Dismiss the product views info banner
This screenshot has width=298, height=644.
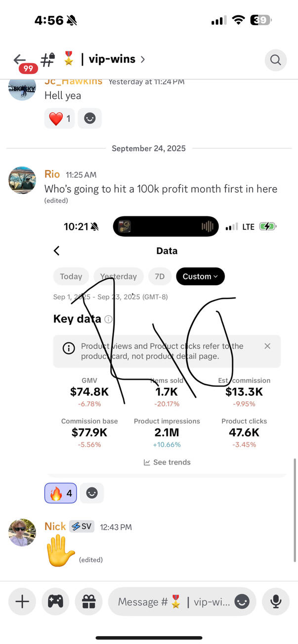tap(267, 346)
